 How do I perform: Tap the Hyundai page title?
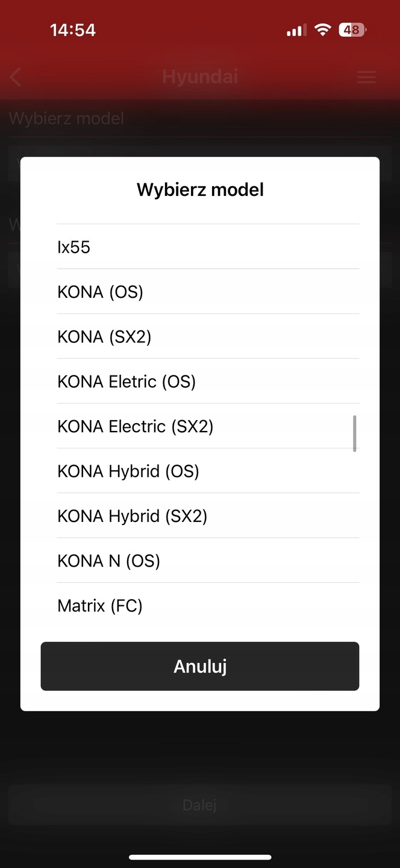pos(199,77)
